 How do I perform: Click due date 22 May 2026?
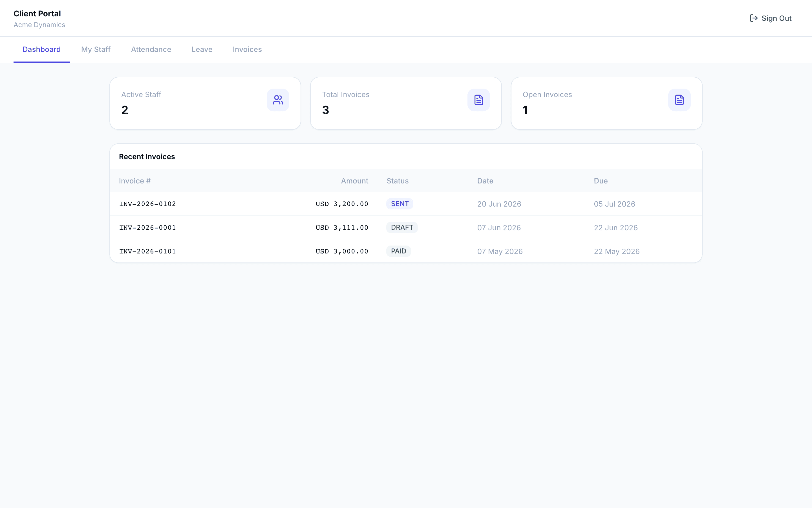[x=617, y=251]
